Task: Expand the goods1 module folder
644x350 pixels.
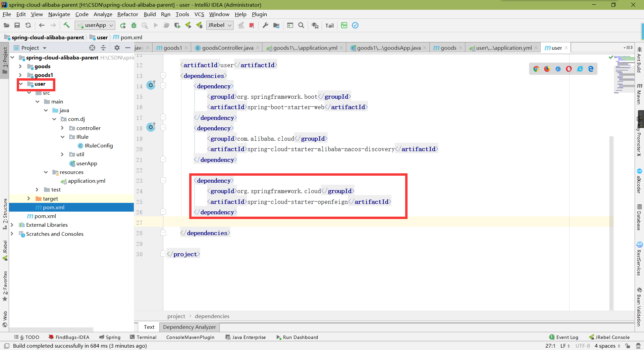Action: point(20,75)
